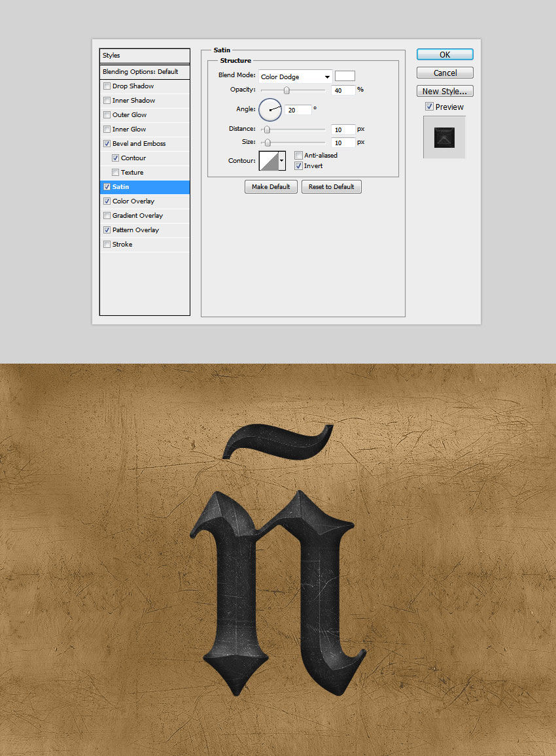Confirm with the OK button
Image resolution: width=556 pixels, height=756 pixels.
point(445,54)
